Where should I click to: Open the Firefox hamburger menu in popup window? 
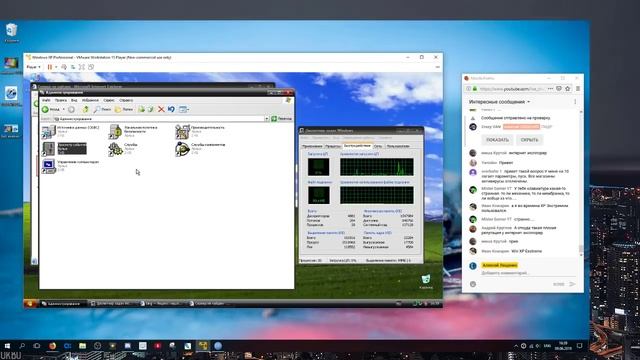click(x=578, y=89)
